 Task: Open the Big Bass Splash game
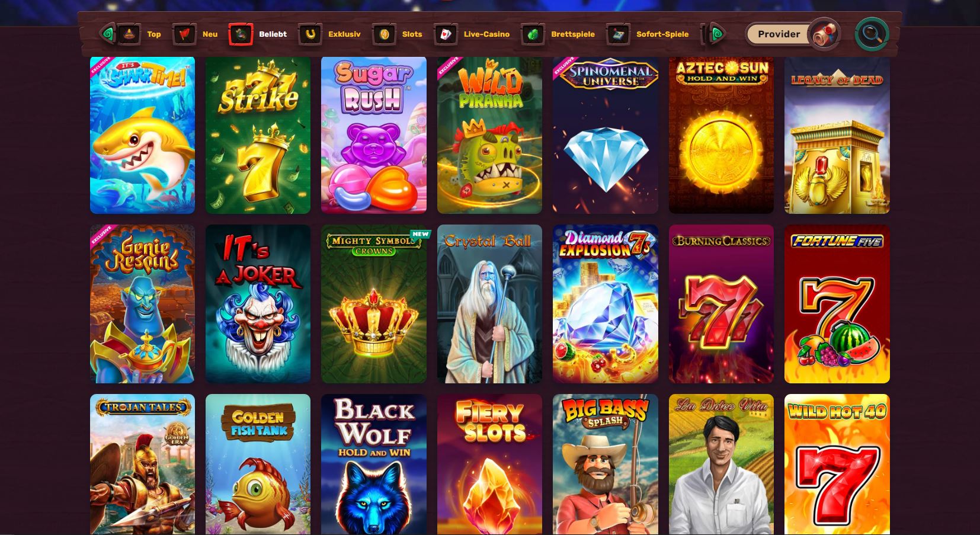(606, 464)
